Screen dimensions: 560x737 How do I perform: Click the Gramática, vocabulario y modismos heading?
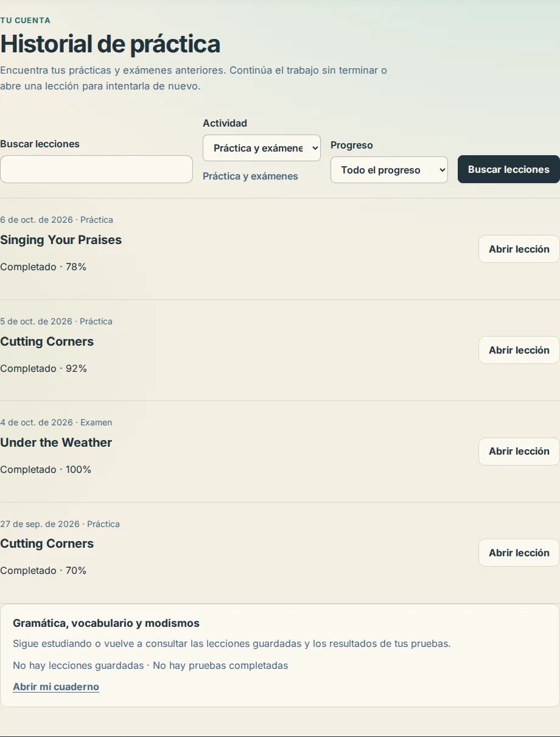pyautogui.click(x=107, y=623)
